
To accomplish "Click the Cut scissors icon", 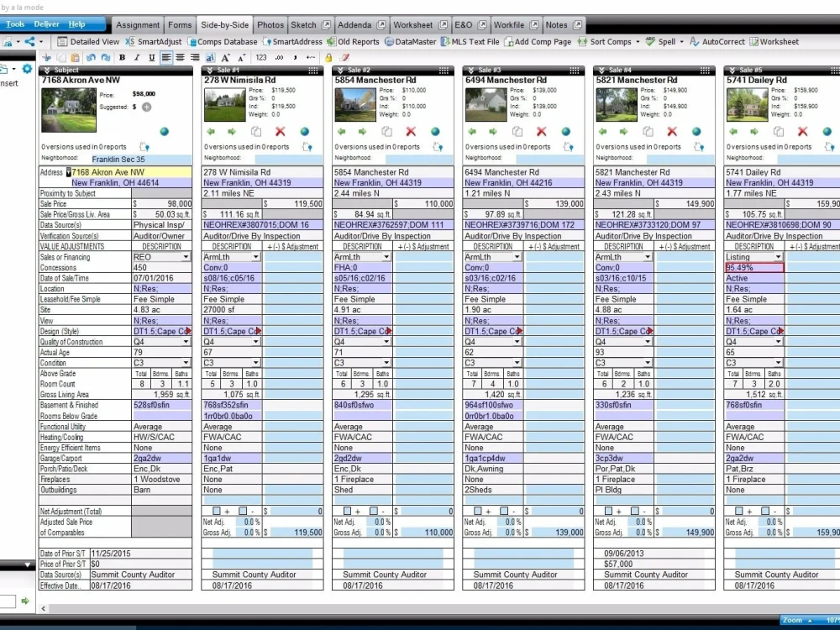I will coord(46,57).
